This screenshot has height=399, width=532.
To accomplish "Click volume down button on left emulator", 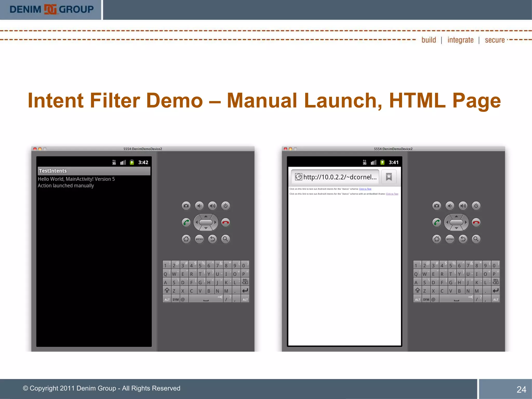I will click(x=199, y=206).
